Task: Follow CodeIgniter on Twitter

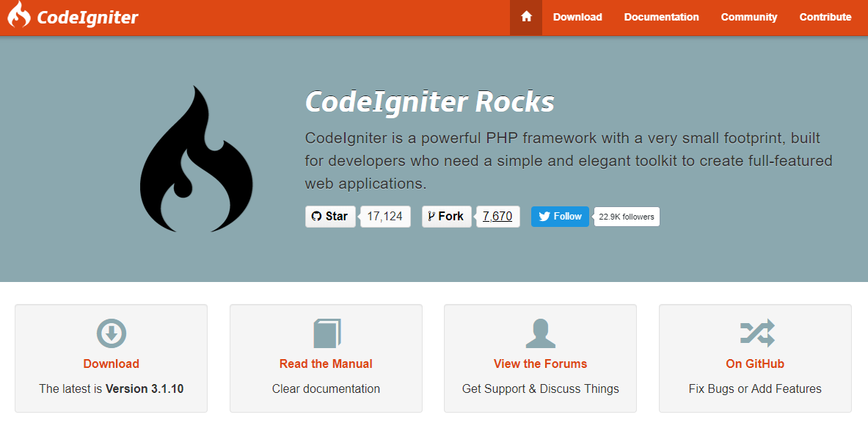Action: point(561,216)
